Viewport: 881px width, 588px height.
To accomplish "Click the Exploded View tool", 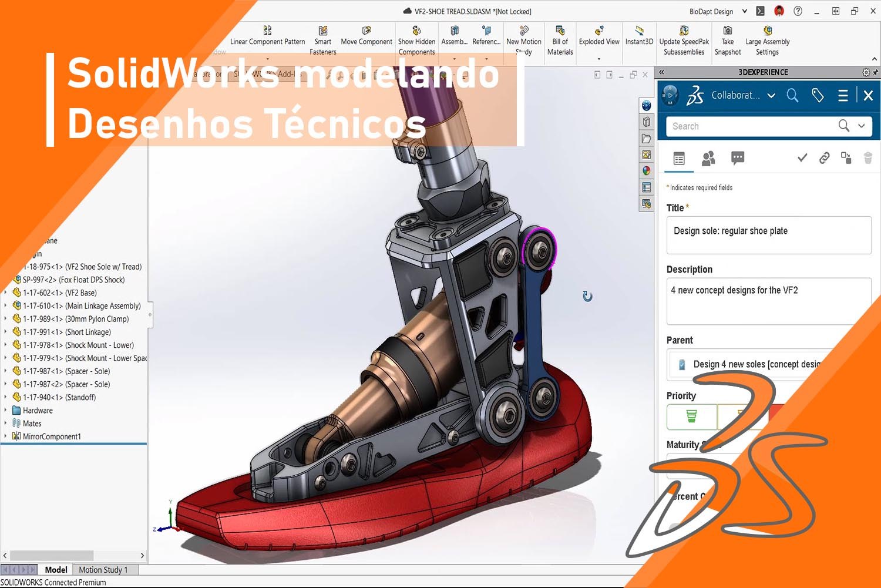I will point(599,36).
